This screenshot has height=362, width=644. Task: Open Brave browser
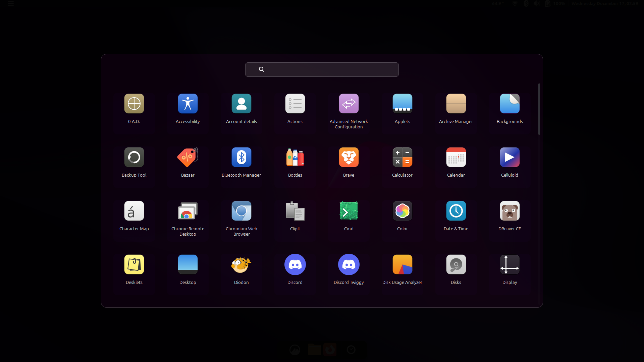(x=348, y=158)
